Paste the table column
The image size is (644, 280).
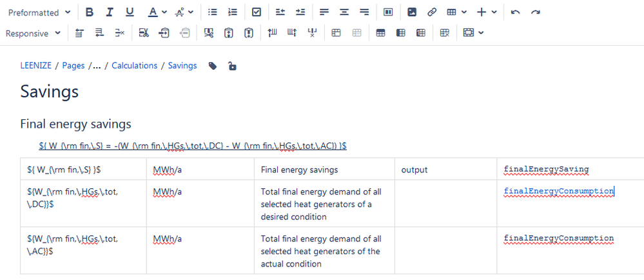249,34
